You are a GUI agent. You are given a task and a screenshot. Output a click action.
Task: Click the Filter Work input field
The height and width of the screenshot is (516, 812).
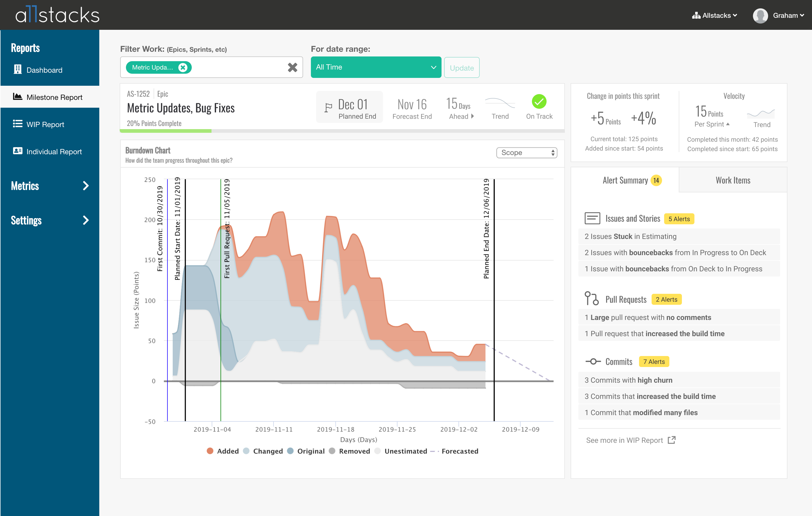tap(236, 67)
